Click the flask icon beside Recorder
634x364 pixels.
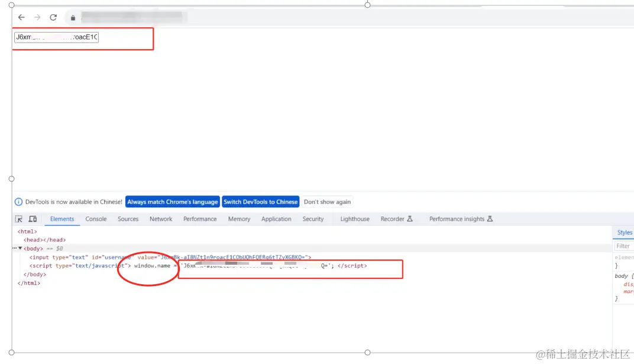[x=410, y=219]
